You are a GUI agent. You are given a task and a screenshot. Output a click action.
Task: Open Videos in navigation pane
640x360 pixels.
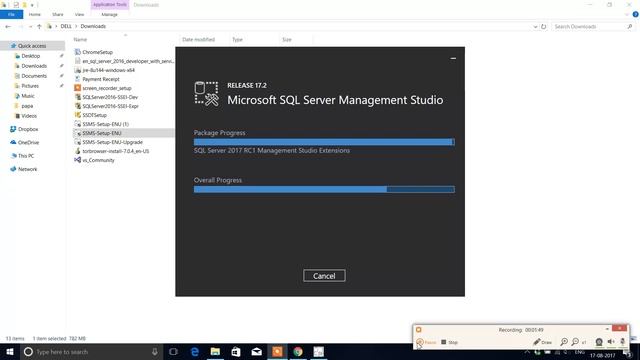tap(29, 116)
